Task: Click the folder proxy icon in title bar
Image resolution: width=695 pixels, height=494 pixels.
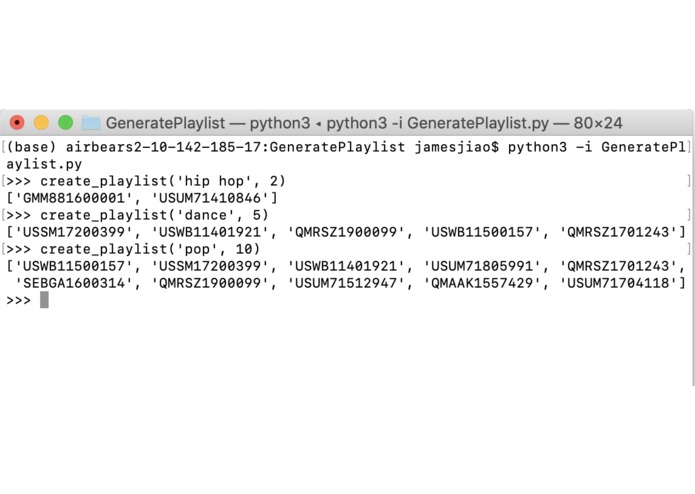Action: [x=91, y=123]
